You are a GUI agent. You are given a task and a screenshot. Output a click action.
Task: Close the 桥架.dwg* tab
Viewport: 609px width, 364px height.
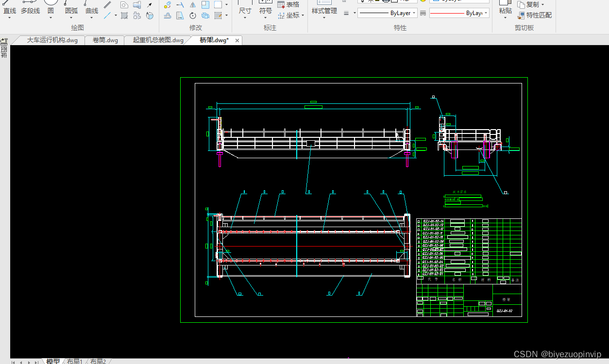pos(237,41)
